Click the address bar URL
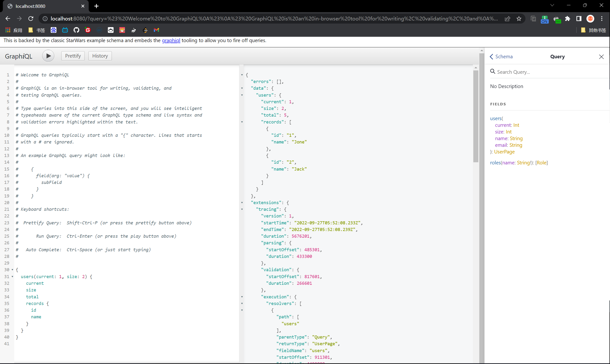The image size is (610, 364). pyautogui.click(x=274, y=19)
